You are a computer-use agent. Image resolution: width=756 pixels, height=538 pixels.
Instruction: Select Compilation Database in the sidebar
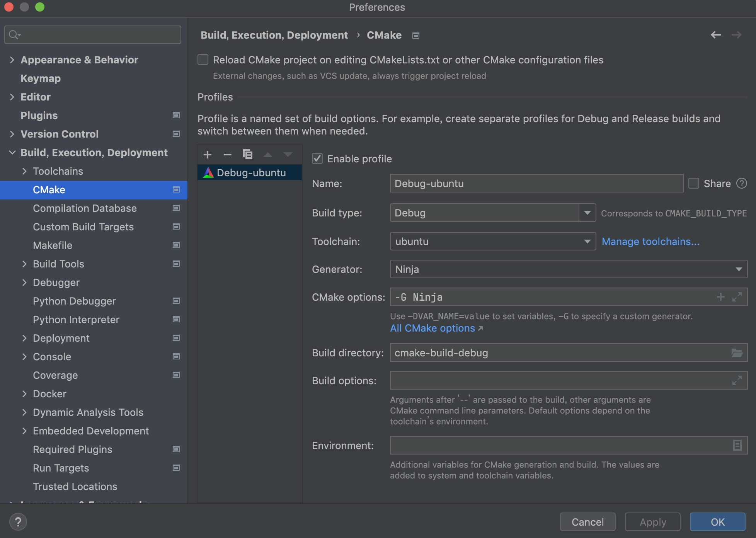[x=85, y=208]
